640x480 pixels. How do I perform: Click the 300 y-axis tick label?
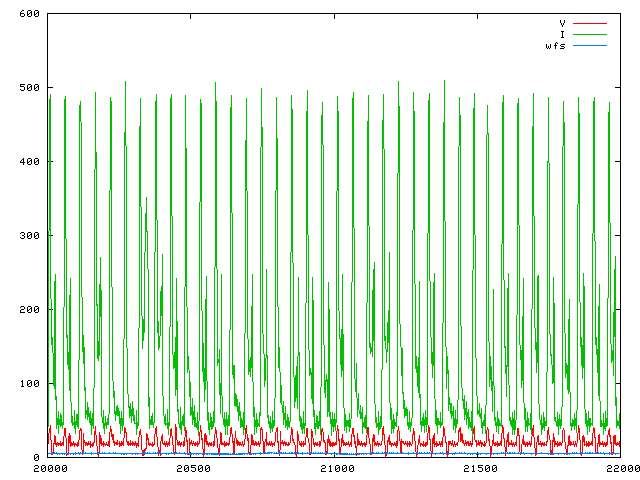pos(29,236)
